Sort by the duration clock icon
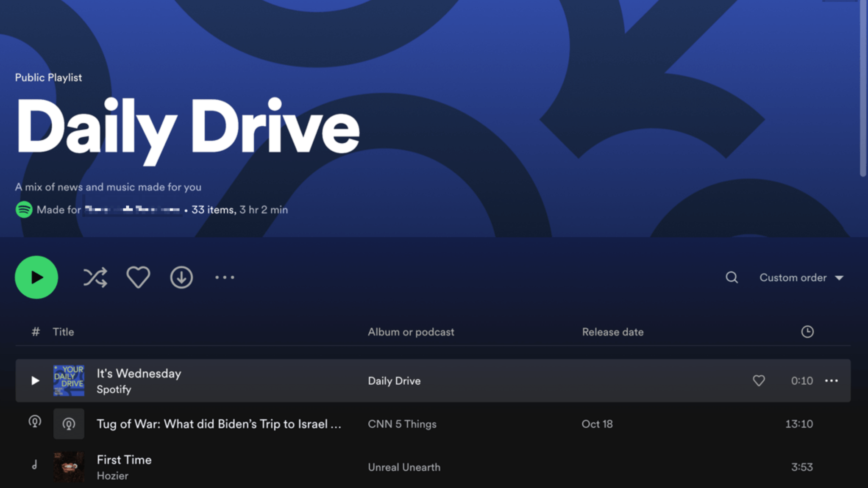The image size is (868, 488). click(x=807, y=332)
